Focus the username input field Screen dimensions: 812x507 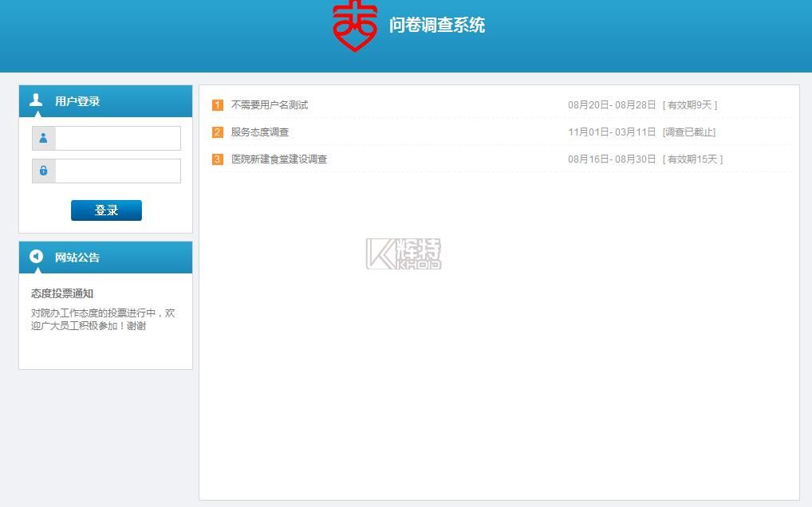coord(117,138)
